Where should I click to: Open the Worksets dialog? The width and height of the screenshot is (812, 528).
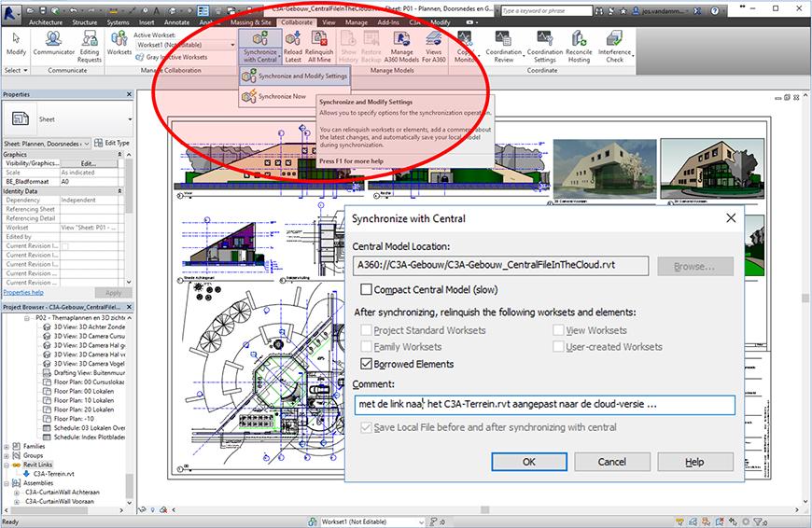pyautogui.click(x=119, y=44)
